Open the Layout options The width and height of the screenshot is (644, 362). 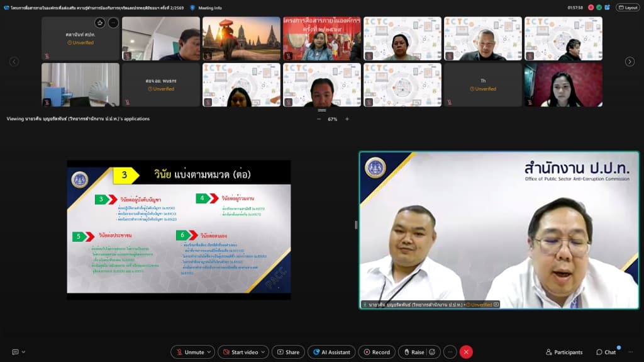[x=628, y=8]
